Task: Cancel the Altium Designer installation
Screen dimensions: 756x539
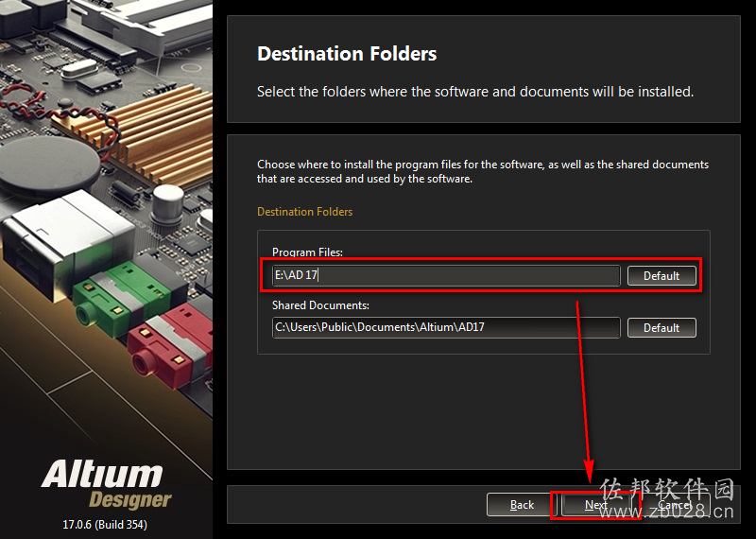Action: point(674,505)
